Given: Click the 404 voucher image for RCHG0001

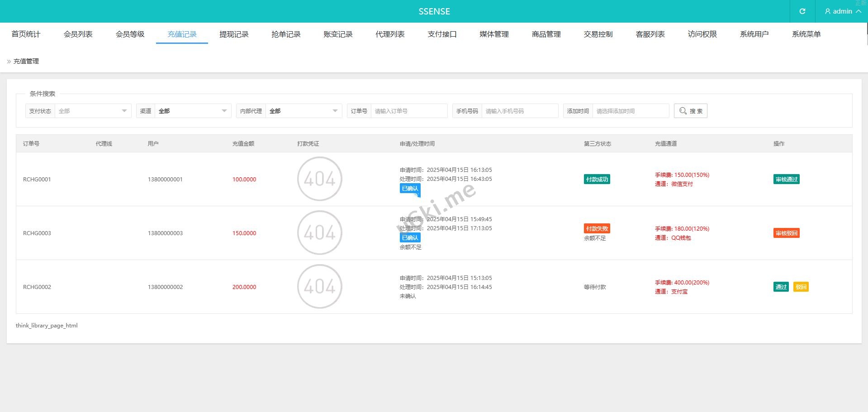Looking at the screenshot, I should pos(319,179).
